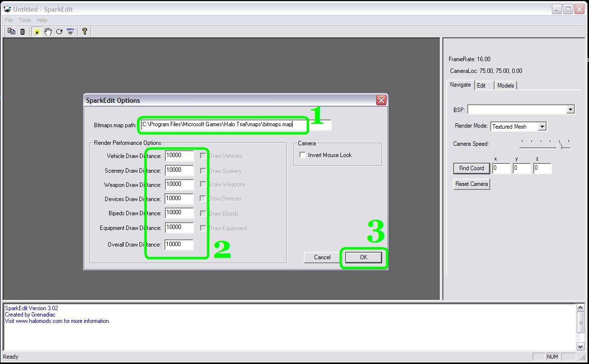Maximize the SparkEdit main window
This screenshot has width=589, height=364.
pyautogui.click(x=568, y=9)
